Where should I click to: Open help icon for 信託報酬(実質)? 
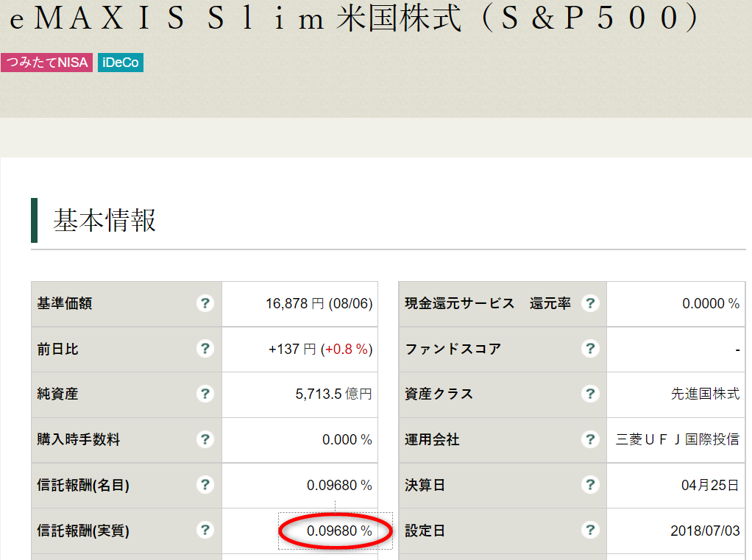point(205,531)
